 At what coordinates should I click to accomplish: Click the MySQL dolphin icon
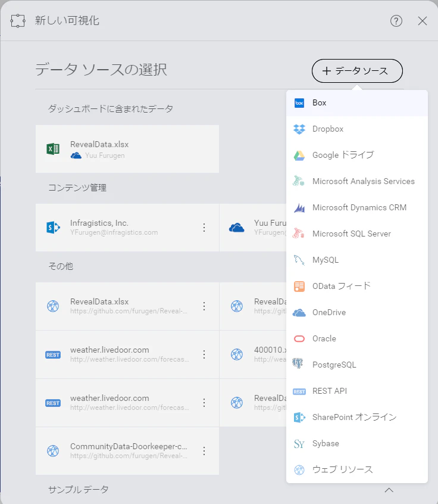(299, 260)
